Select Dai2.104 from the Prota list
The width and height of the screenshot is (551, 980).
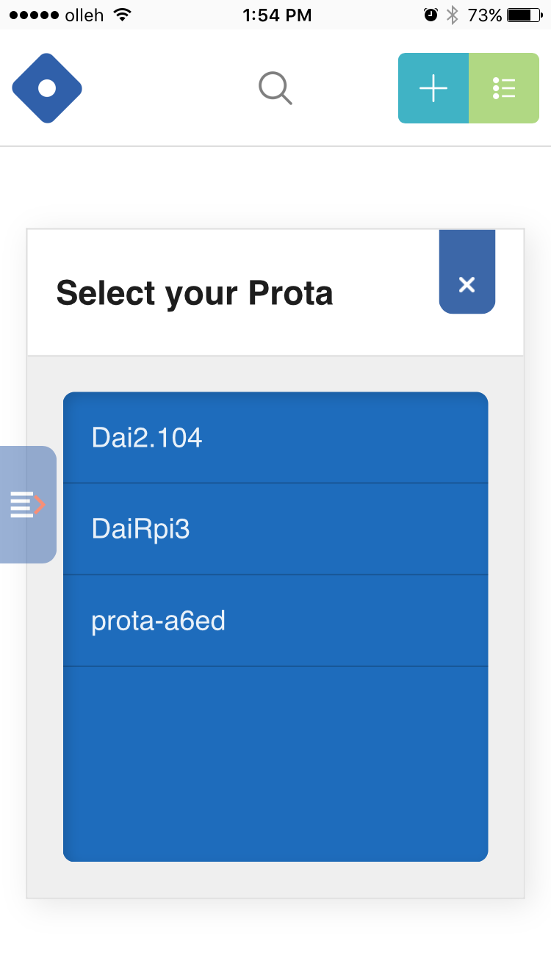point(275,438)
